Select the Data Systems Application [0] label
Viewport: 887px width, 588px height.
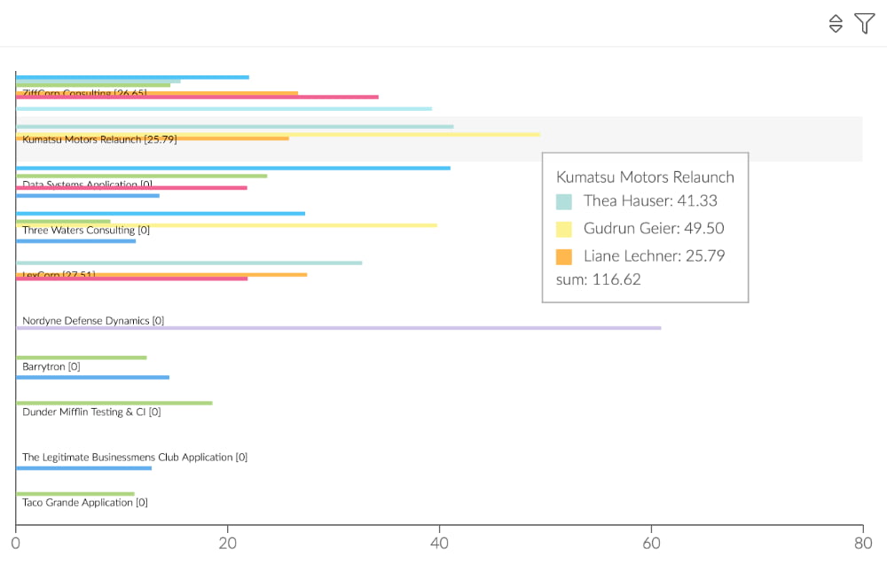[88, 184]
